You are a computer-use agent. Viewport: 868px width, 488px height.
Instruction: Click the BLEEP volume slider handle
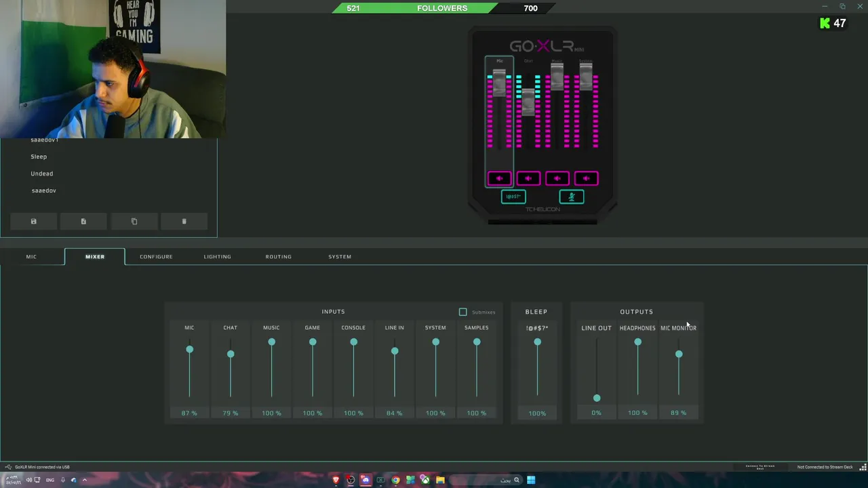537,342
